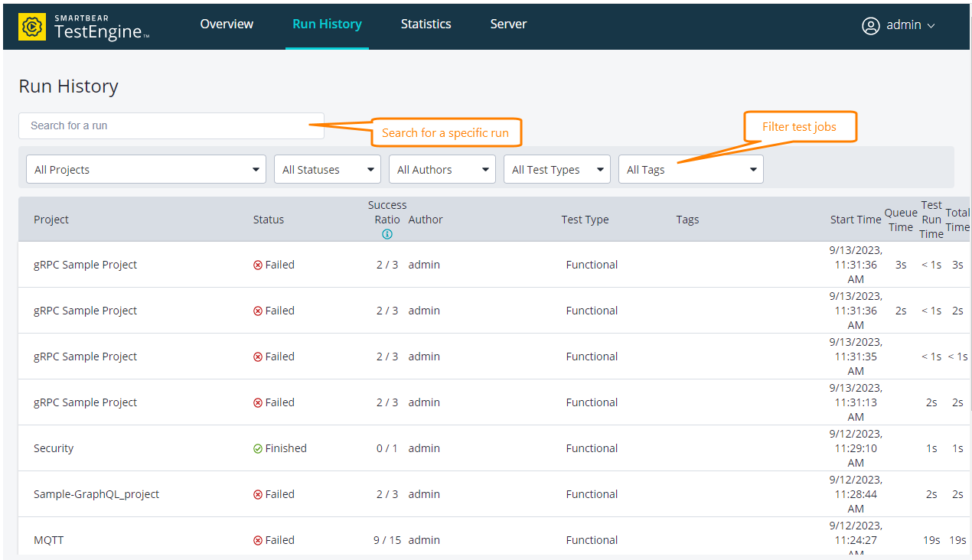Open the All Statuses dropdown
This screenshot has height=560, width=972.
tap(327, 169)
